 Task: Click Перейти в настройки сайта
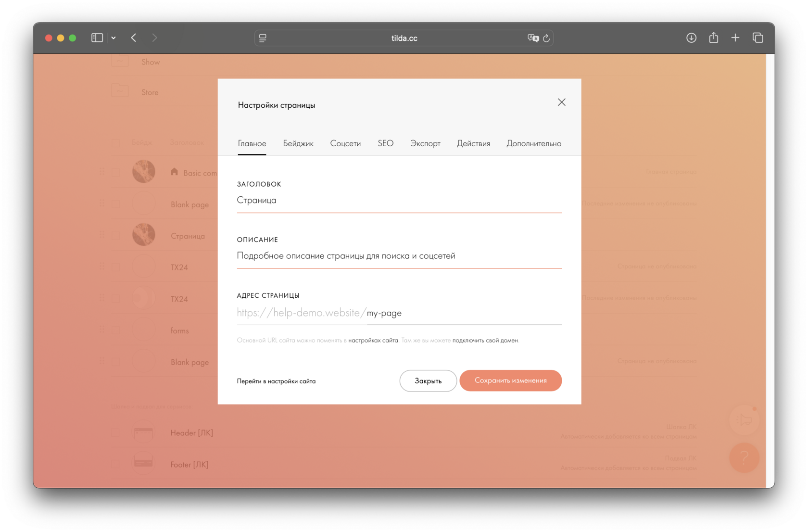click(276, 381)
